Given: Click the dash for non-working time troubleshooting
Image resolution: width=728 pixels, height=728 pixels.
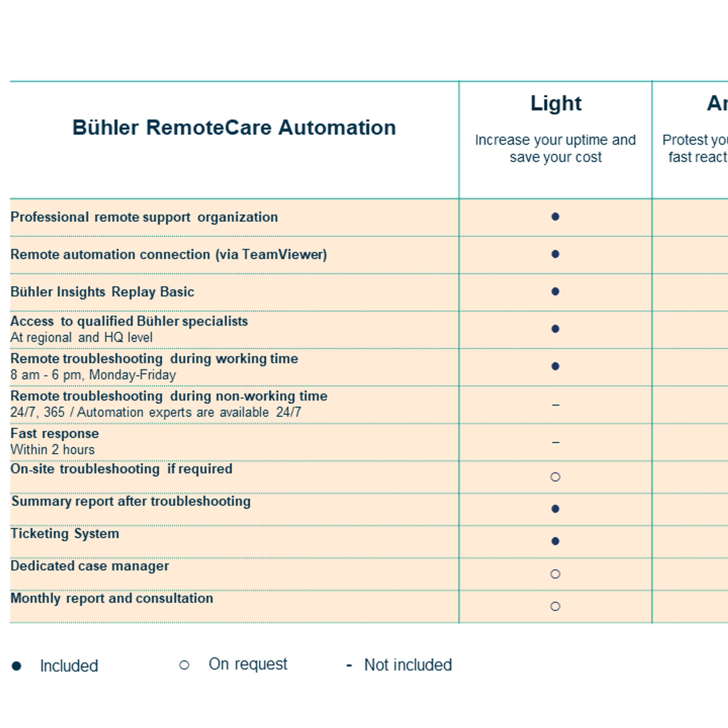Looking at the screenshot, I should (x=555, y=405).
